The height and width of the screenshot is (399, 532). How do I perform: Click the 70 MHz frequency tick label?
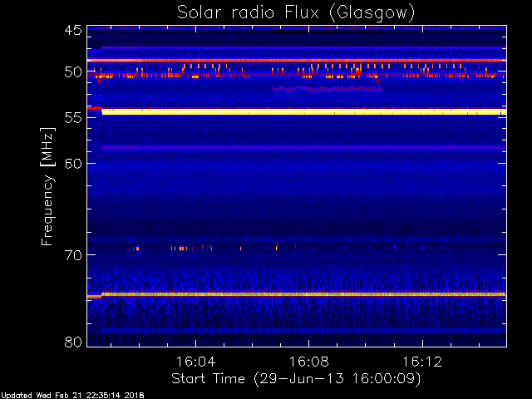point(72,255)
